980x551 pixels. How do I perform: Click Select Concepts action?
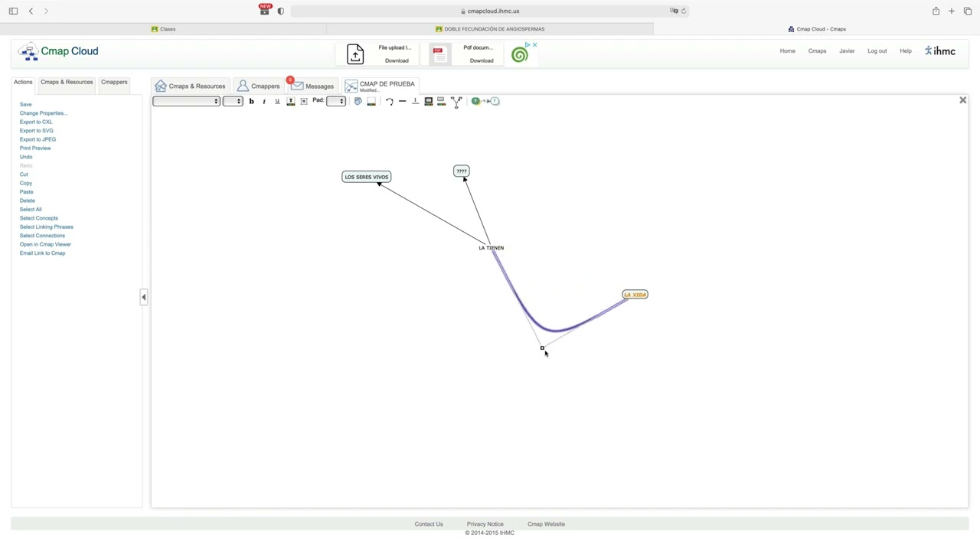[x=39, y=218]
